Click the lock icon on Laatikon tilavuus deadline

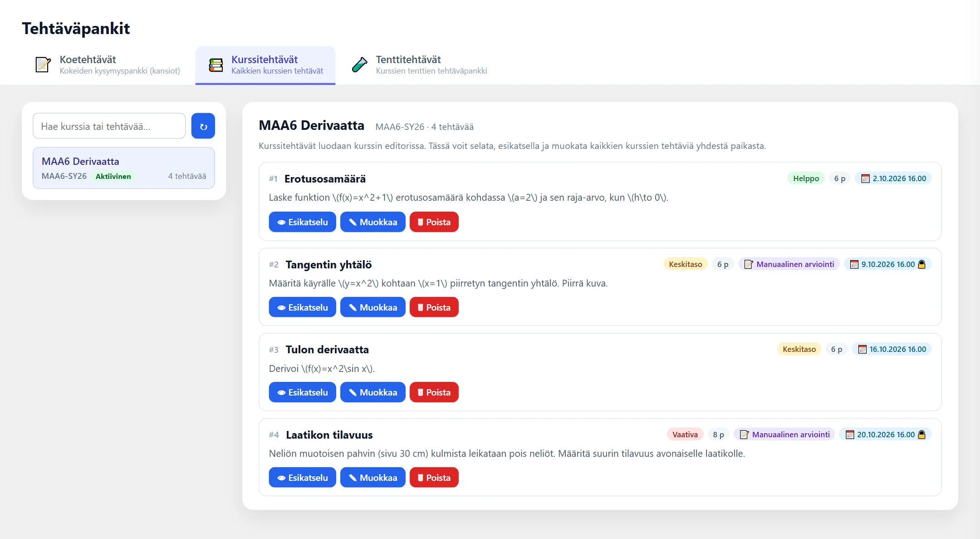click(921, 435)
